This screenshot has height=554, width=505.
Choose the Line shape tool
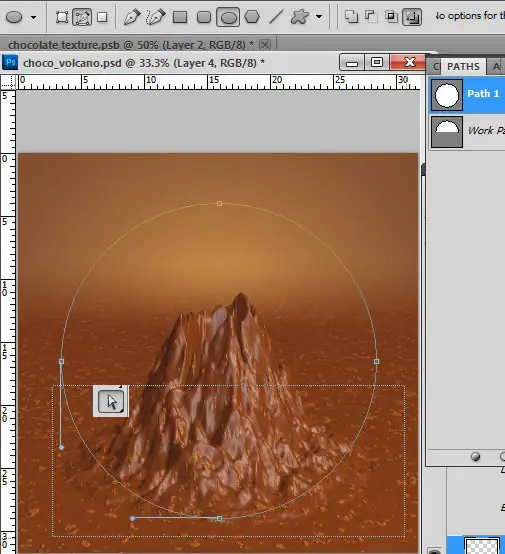click(x=276, y=17)
